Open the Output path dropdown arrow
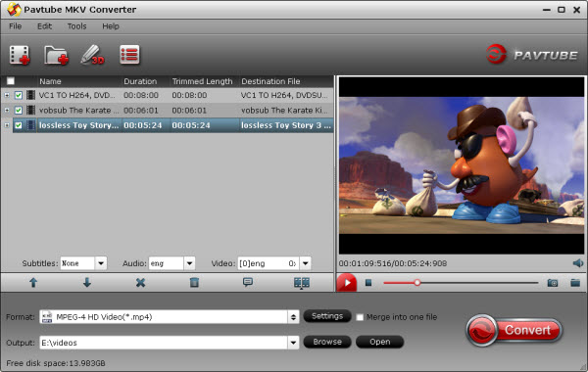The image size is (588, 372). tap(293, 343)
